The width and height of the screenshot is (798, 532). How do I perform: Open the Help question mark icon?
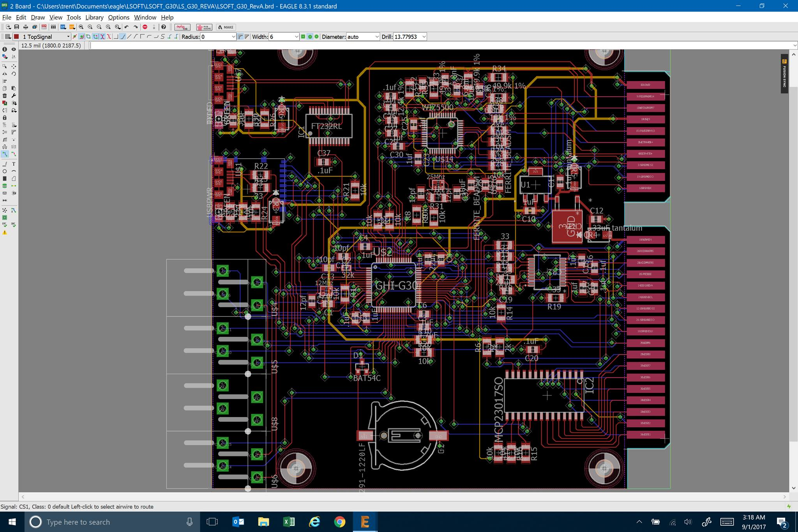[164, 27]
